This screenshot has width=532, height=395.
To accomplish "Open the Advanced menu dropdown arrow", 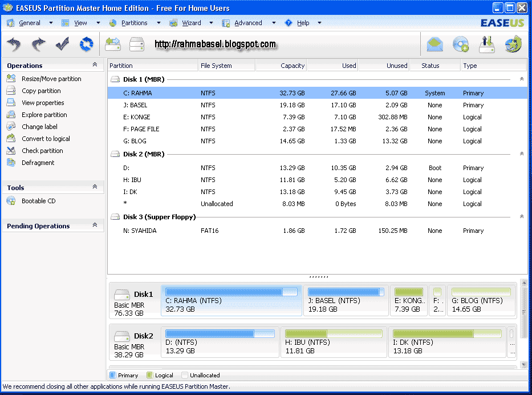I will 274,23.
